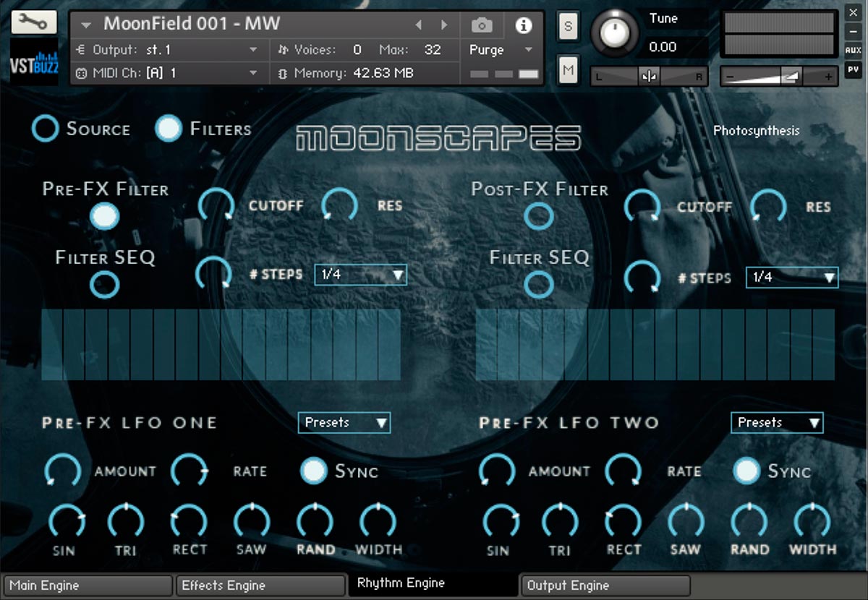Click the Tune knob

(615, 34)
